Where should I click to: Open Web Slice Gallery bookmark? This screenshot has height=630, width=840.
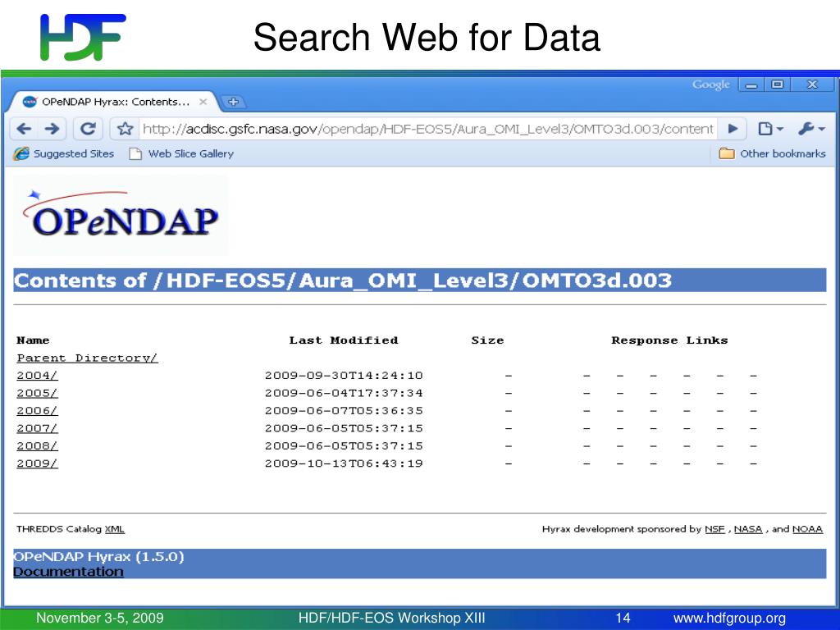[181, 153]
